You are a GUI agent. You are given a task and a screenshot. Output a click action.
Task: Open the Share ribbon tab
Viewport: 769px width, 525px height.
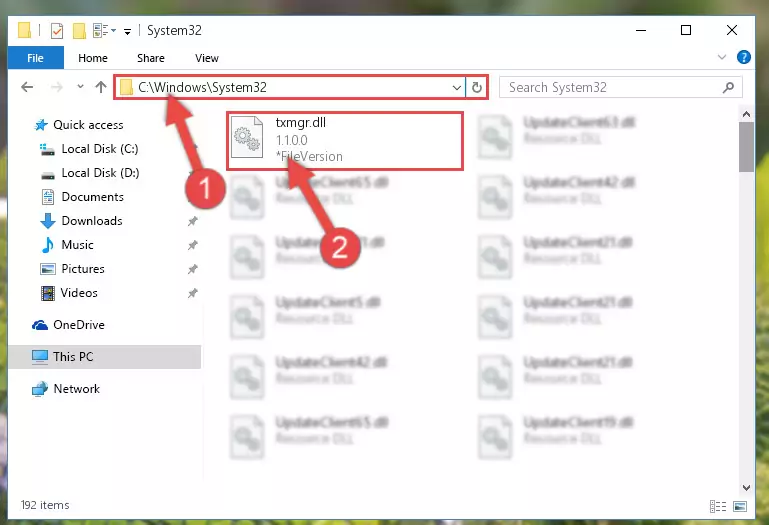click(151, 58)
